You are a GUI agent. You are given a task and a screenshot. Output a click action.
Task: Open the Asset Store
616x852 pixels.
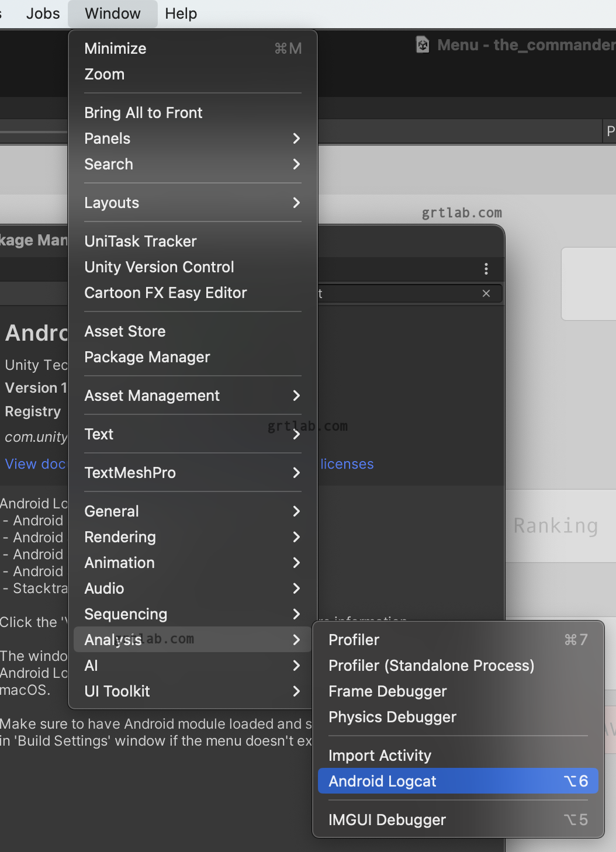(x=125, y=331)
